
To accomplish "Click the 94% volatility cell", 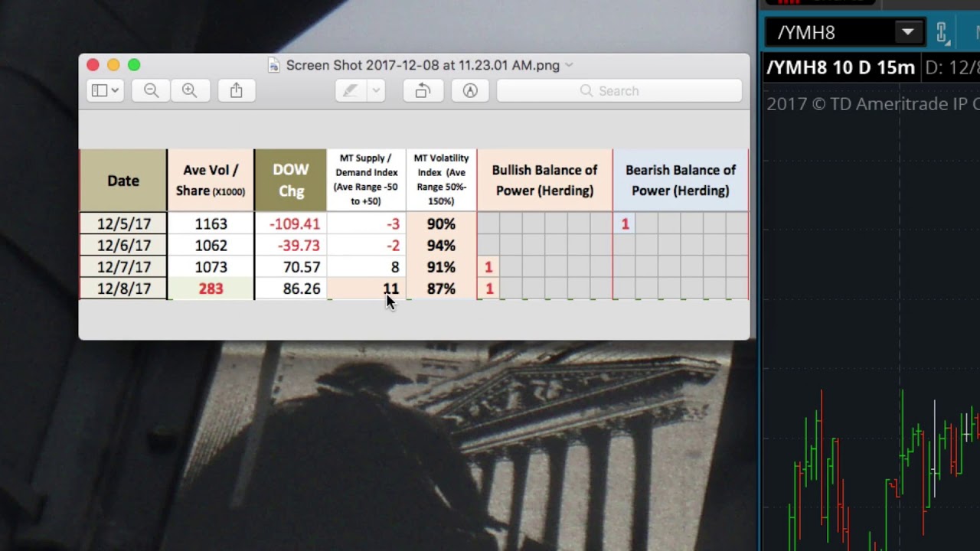I will (441, 245).
